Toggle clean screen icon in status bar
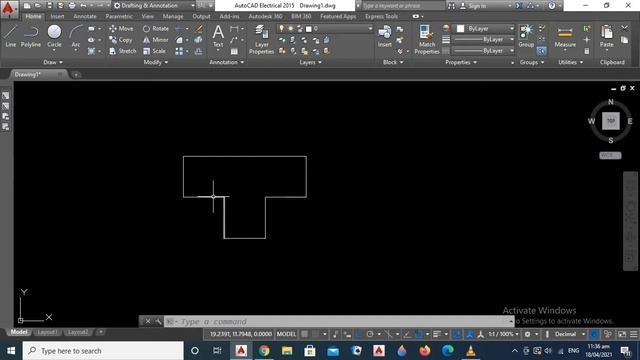The image size is (640, 360). pyautogui.click(x=622, y=334)
